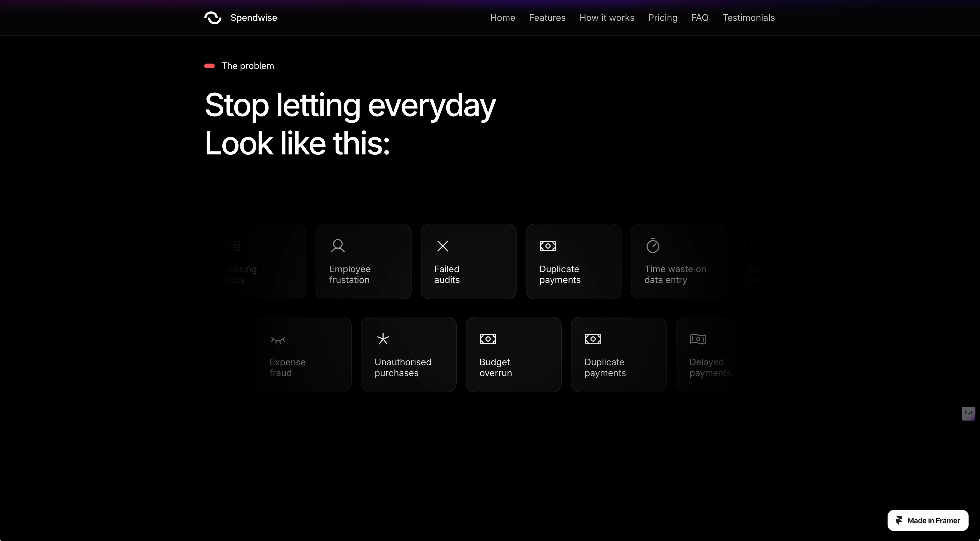This screenshot has height=541, width=980.
Task: Click the X icon on Failed audits card
Action: [442, 246]
